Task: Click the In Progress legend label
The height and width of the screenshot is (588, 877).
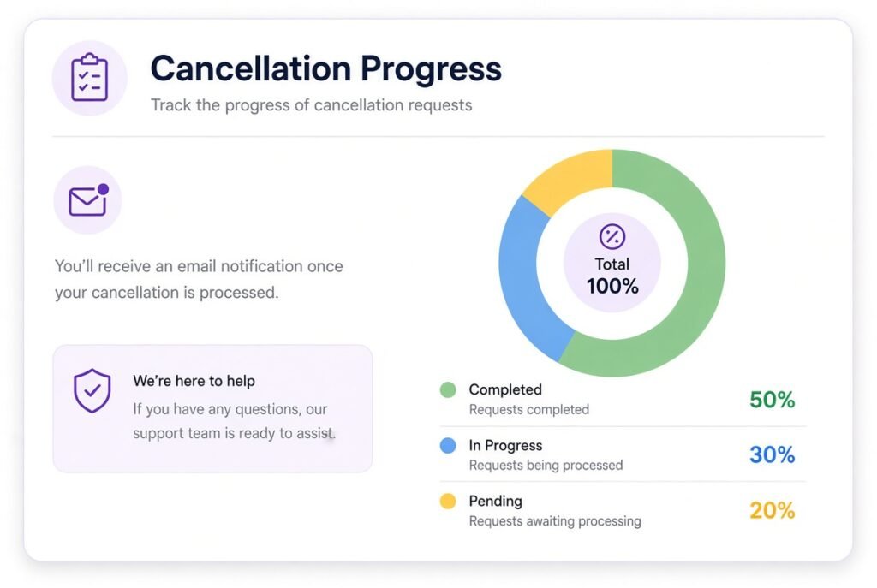Action: click(505, 445)
